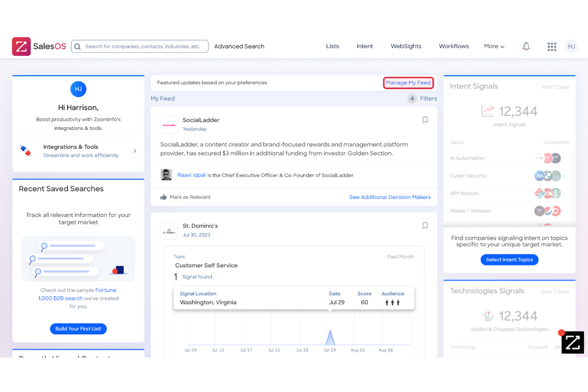Click the SocialLadder company logo
Image resolution: width=588 pixels, height=392 pixels.
pyautogui.click(x=169, y=125)
